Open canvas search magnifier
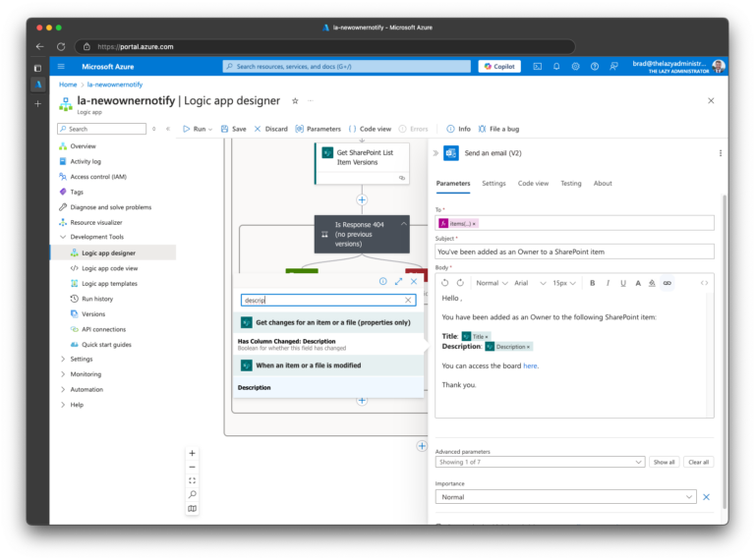755x560 pixels. click(x=192, y=495)
